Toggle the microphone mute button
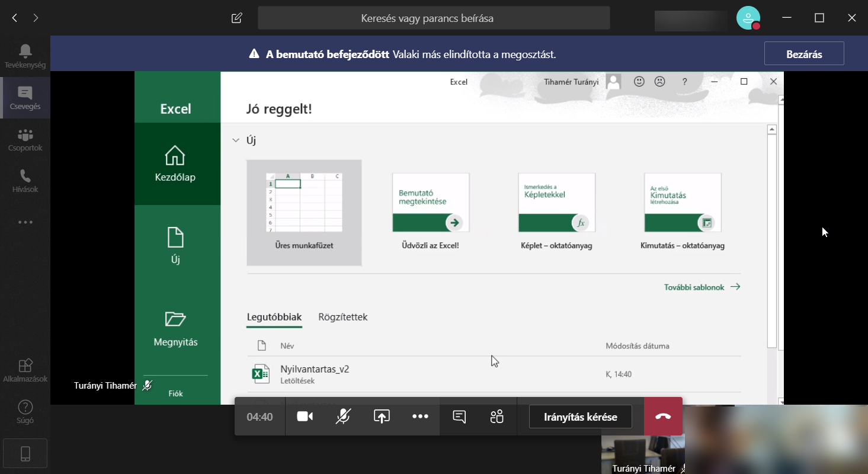The height and width of the screenshot is (474, 868). [x=343, y=417]
